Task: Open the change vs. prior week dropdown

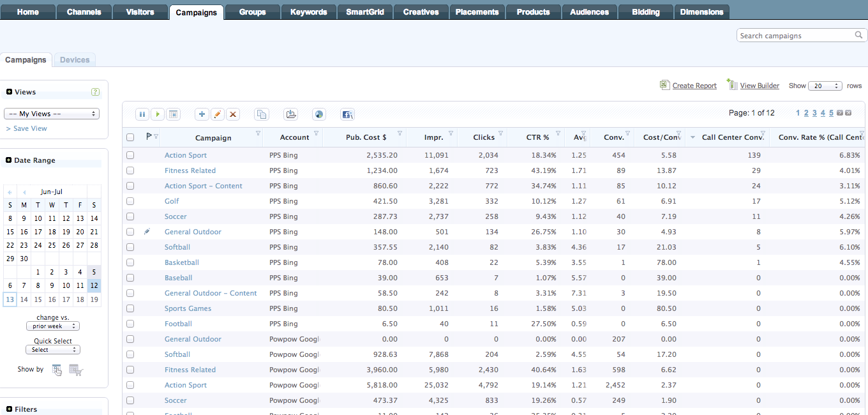Action: point(52,326)
